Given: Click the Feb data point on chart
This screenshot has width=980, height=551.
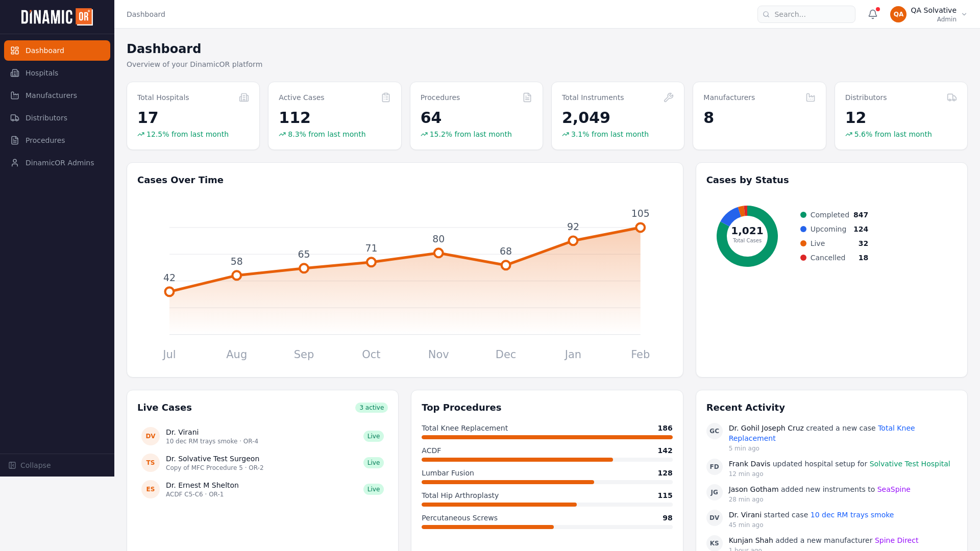Looking at the screenshot, I should (640, 228).
